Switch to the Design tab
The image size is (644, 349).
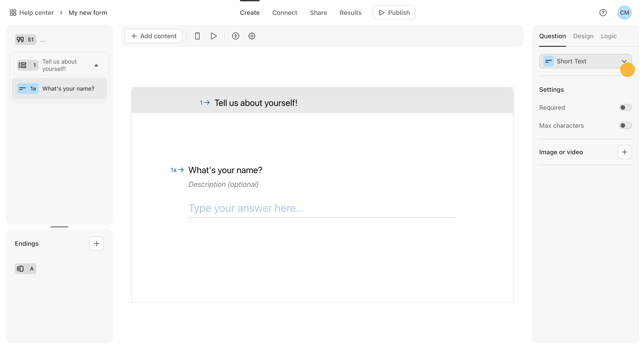pyautogui.click(x=583, y=36)
